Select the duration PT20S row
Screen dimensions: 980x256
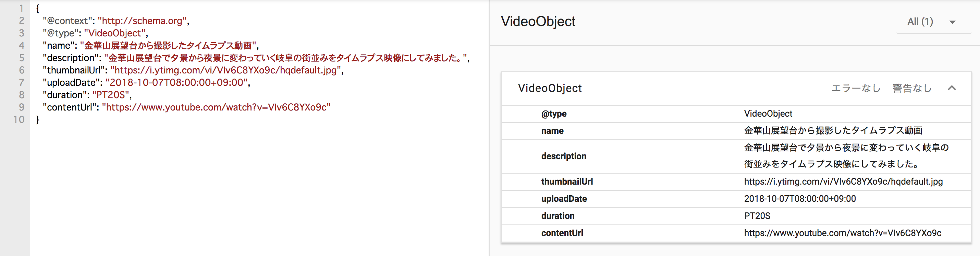(736, 216)
